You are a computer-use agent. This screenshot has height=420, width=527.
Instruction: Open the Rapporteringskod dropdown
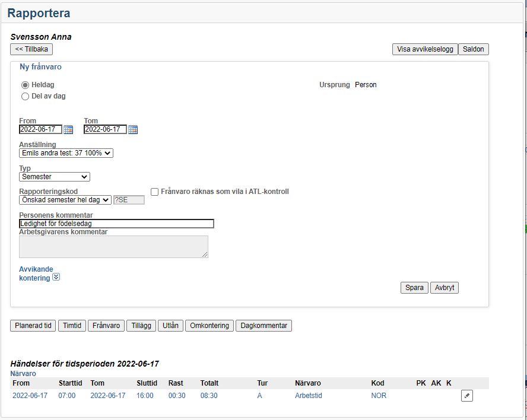65,200
